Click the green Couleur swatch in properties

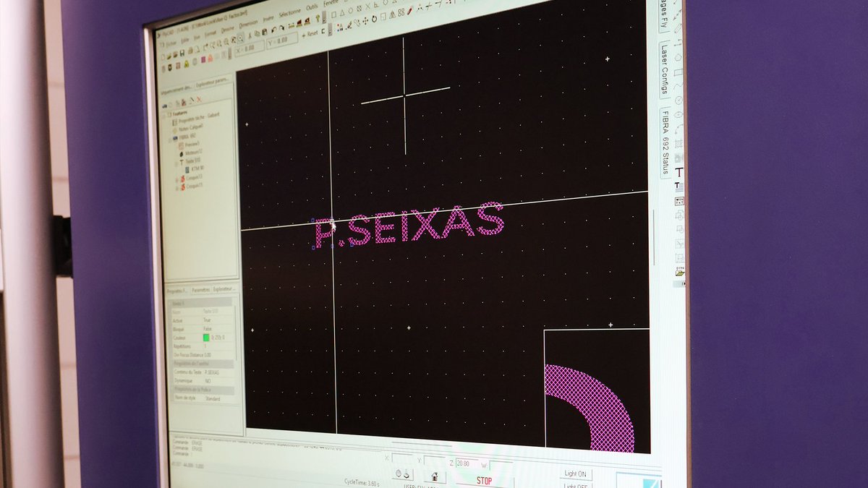click(x=206, y=338)
